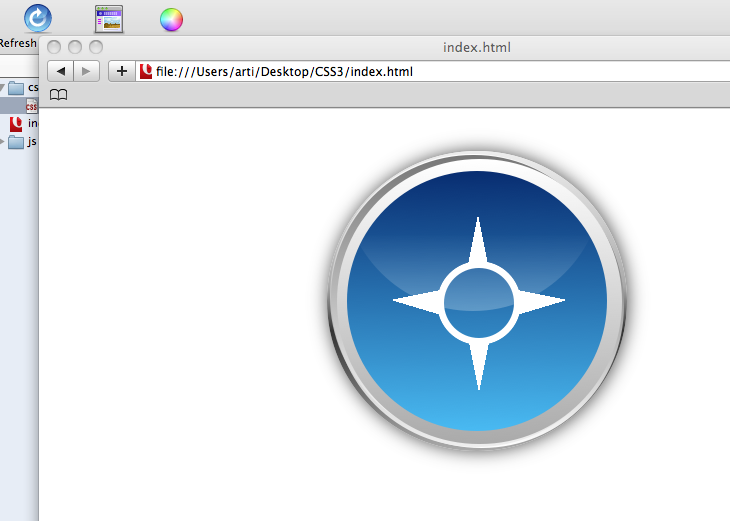Image resolution: width=730 pixels, height=521 pixels.
Task: Go forward with the right arrow button
Action: (87, 71)
